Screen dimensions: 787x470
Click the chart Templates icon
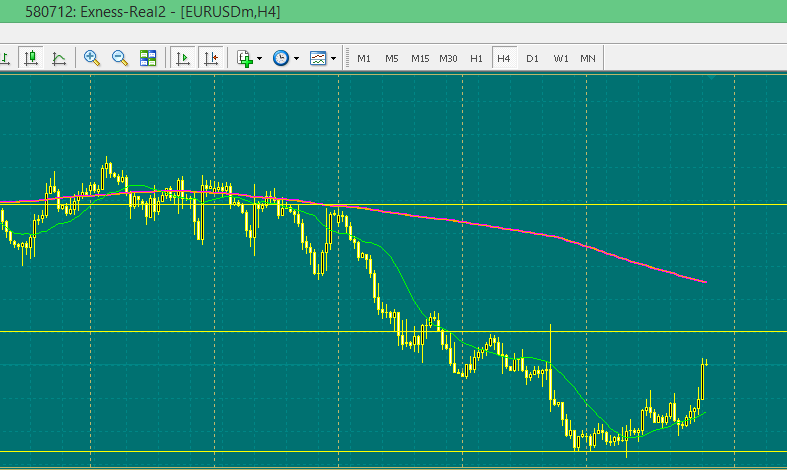(318, 58)
